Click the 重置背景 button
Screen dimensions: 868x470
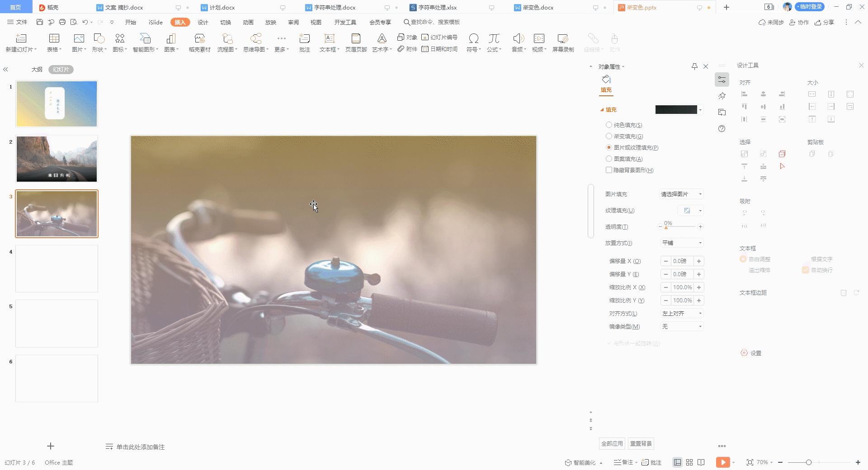coord(641,443)
